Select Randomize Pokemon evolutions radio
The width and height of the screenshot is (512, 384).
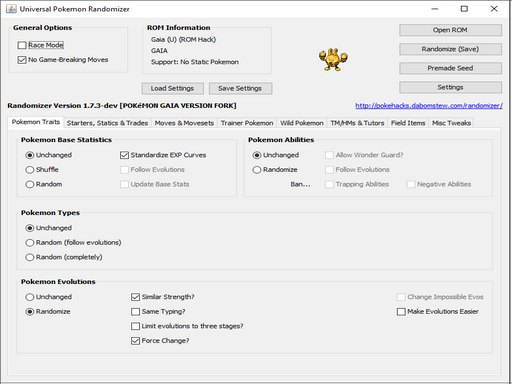click(x=30, y=311)
